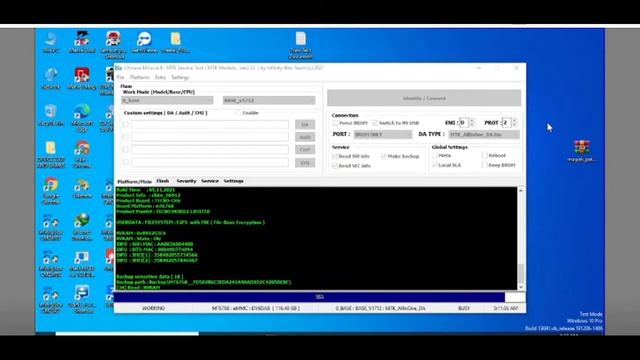Click the Backup sensitive data log line
This screenshot has height=360, width=640.
click(x=150, y=277)
